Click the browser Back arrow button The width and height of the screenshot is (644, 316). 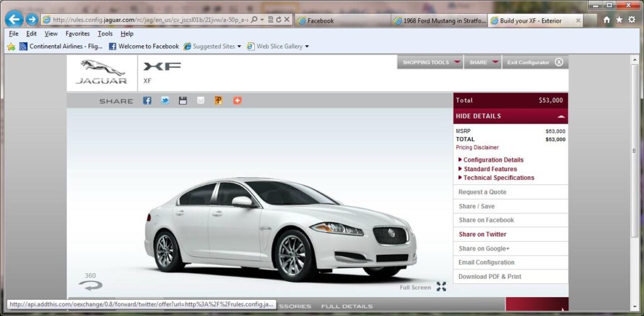pyautogui.click(x=14, y=20)
